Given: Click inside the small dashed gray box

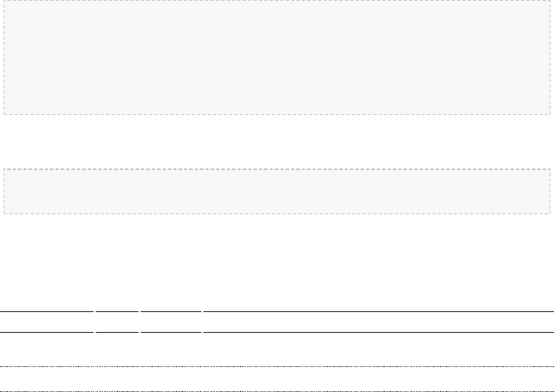Looking at the screenshot, I should pyautogui.click(x=277, y=191).
